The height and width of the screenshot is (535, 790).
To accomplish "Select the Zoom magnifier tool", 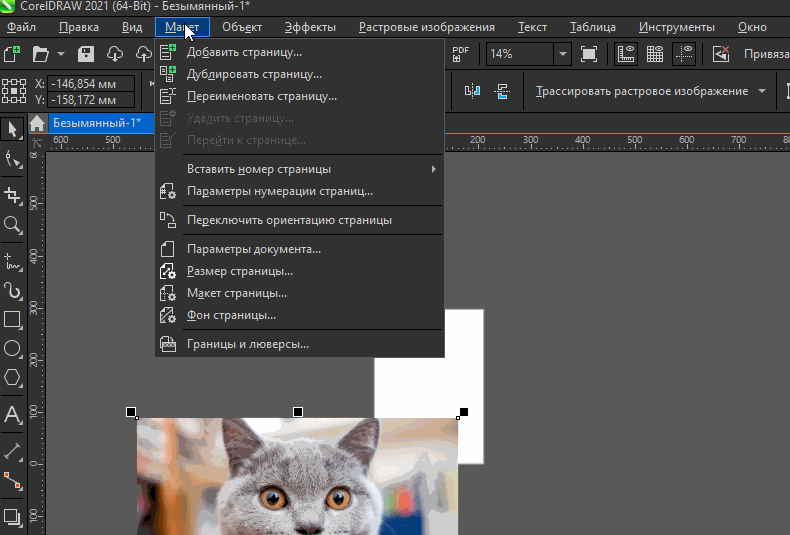I will coord(13,225).
